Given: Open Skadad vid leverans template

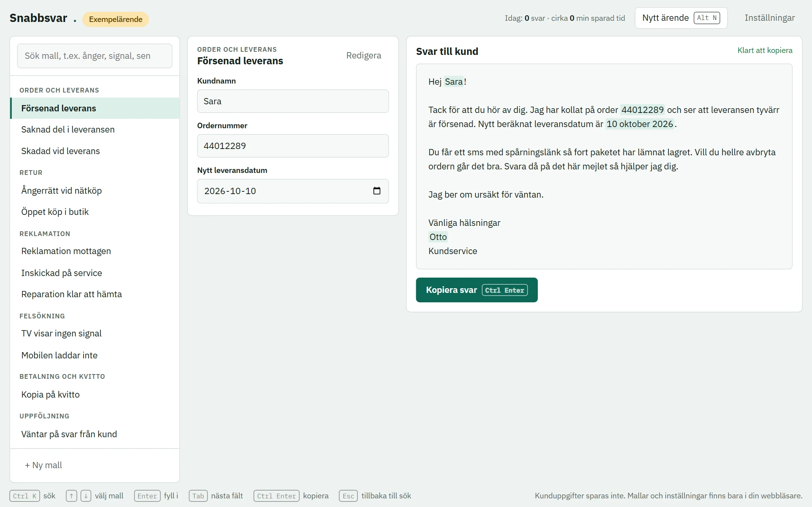Looking at the screenshot, I should pyautogui.click(x=95, y=151).
